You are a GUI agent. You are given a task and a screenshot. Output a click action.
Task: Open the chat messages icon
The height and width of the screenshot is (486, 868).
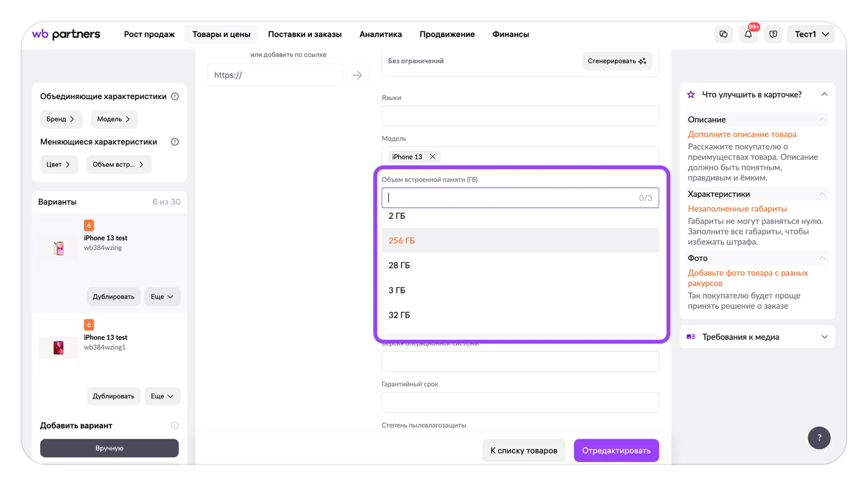click(x=723, y=34)
